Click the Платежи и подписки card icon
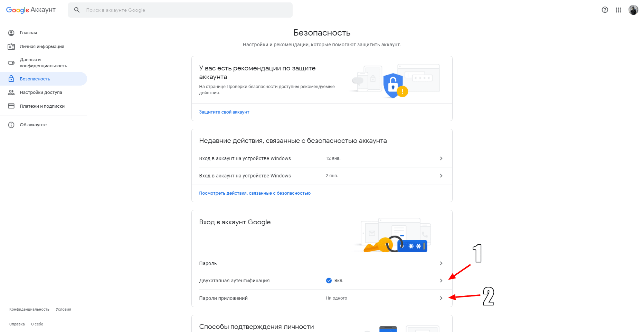Screen dimensions: 644x332 (11, 106)
